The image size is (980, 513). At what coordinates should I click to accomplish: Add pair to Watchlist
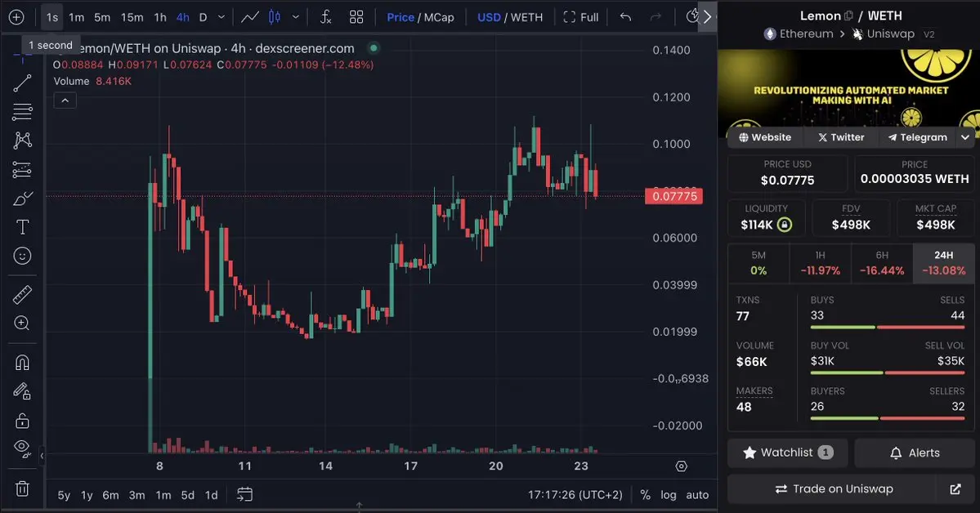tap(787, 453)
